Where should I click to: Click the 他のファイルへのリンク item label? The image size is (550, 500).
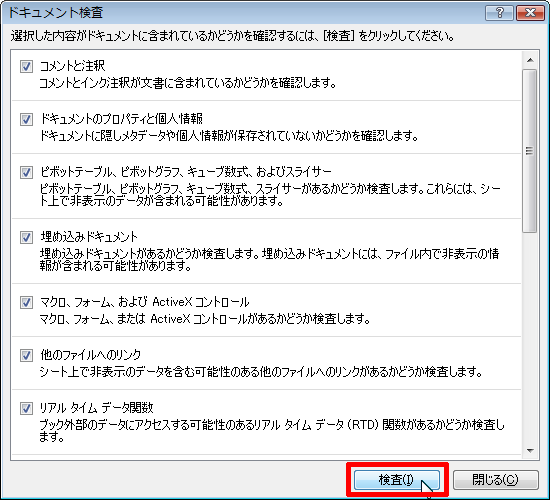coord(90,355)
